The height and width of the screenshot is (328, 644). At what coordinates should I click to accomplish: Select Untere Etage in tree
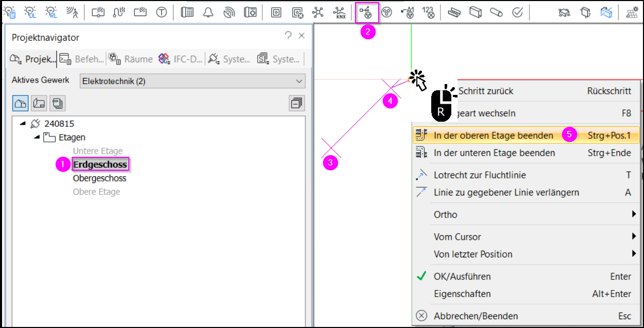coord(98,151)
